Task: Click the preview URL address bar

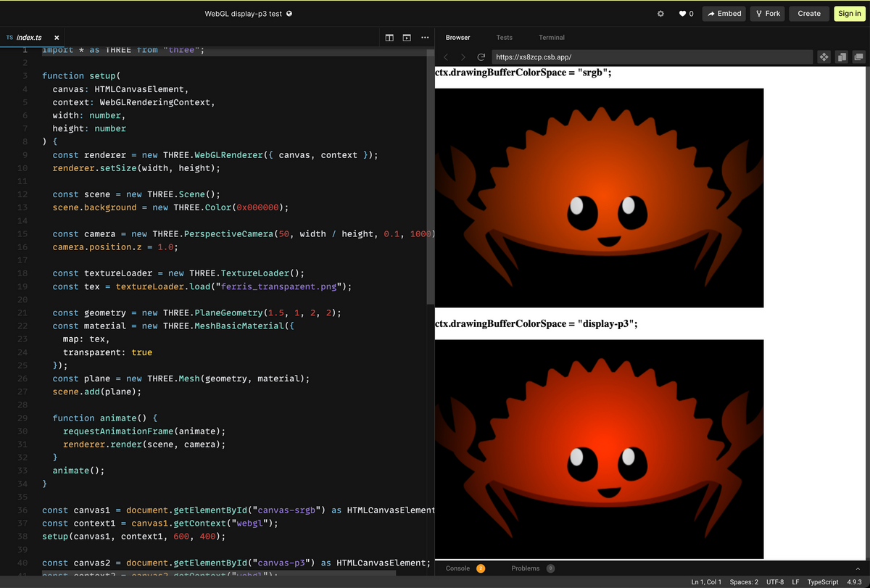Action: [652, 57]
